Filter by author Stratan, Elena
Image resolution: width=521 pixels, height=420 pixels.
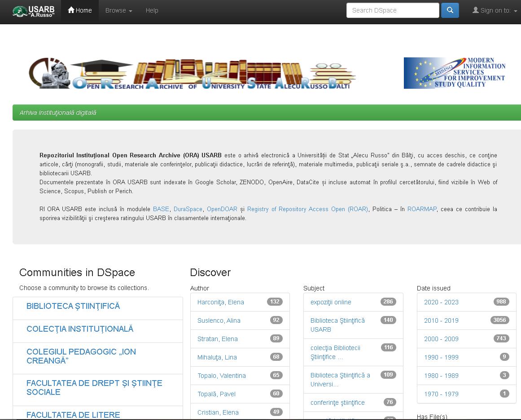pyautogui.click(x=217, y=339)
